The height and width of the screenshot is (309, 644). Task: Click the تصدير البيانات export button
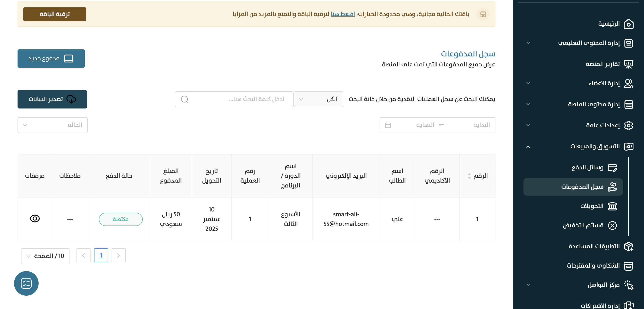[x=52, y=99]
